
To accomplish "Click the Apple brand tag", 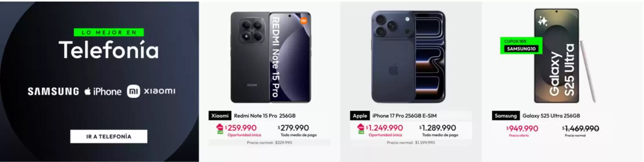I will 360,116.
